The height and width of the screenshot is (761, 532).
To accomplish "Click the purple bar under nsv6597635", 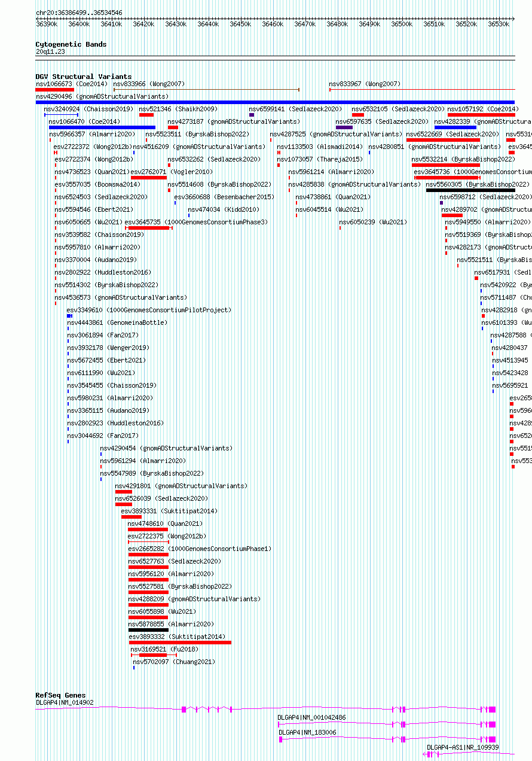I will [x=344, y=127].
